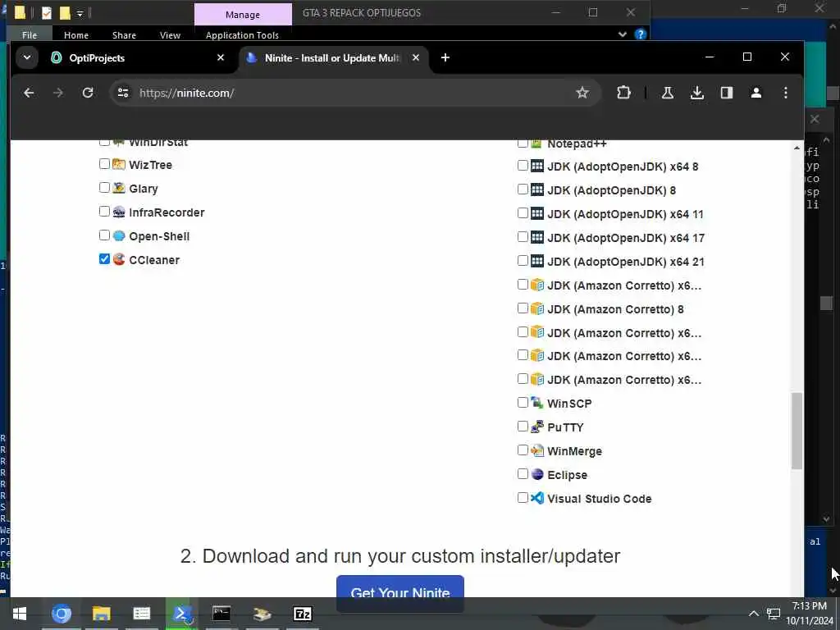
Task: Click the CCleaner app icon
Action: 119,259
